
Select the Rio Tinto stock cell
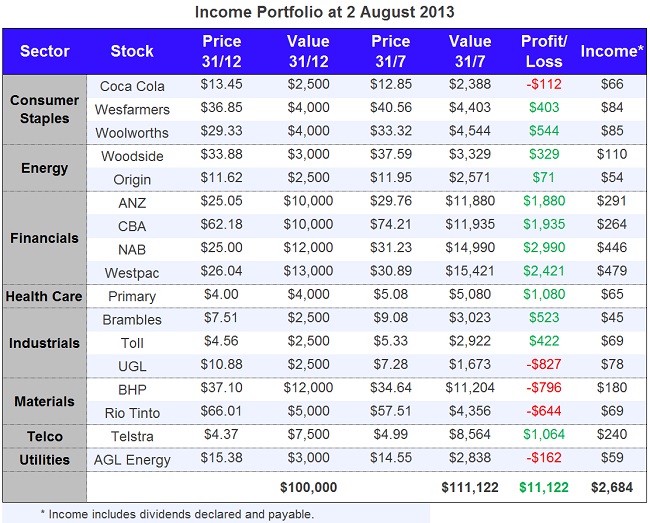pyautogui.click(x=132, y=413)
